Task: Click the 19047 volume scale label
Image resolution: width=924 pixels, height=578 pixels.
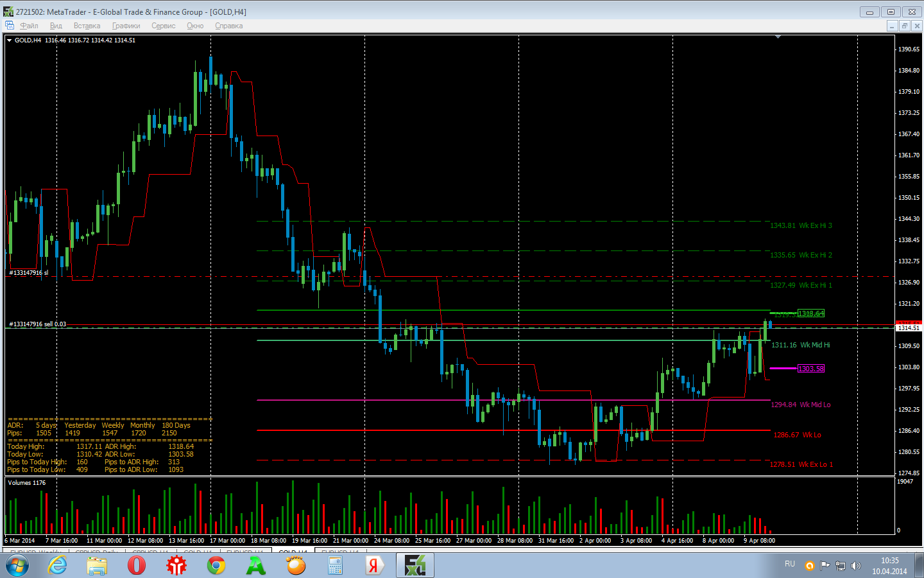Action: tap(905, 482)
